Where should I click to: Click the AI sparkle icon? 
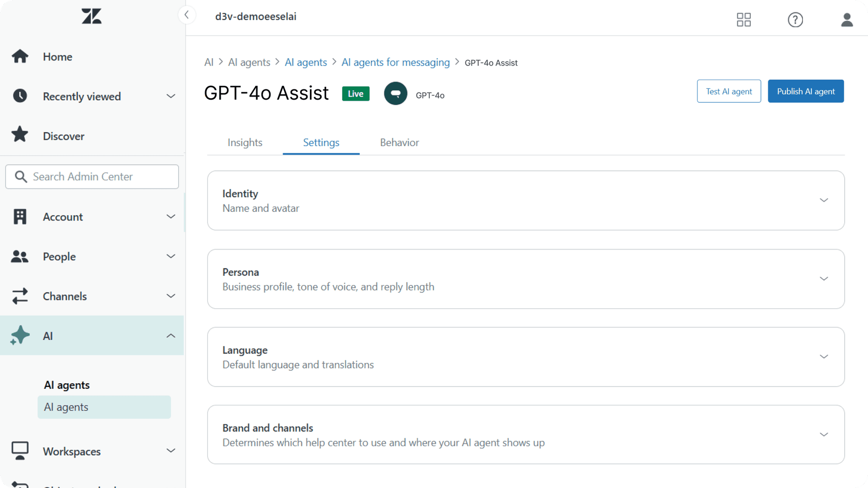(x=20, y=336)
